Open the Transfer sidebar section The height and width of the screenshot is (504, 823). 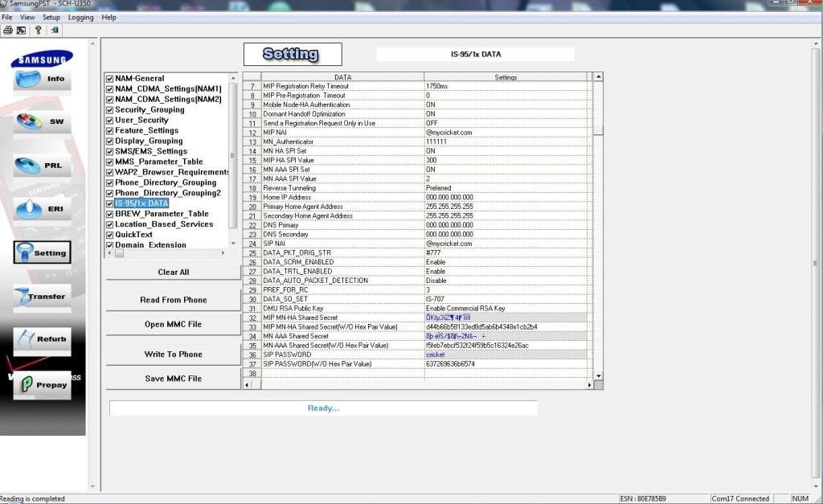pos(42,297)
